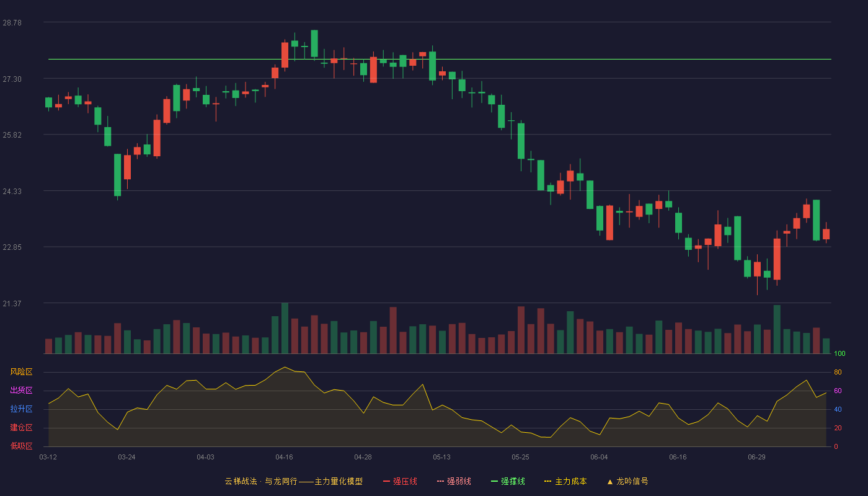Click the 低吸区 zone label
868x496 pixels.
click(21, 446)
